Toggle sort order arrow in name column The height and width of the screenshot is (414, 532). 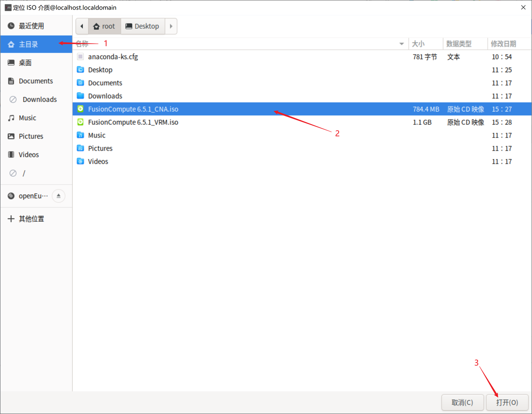(x=401, y=44)
